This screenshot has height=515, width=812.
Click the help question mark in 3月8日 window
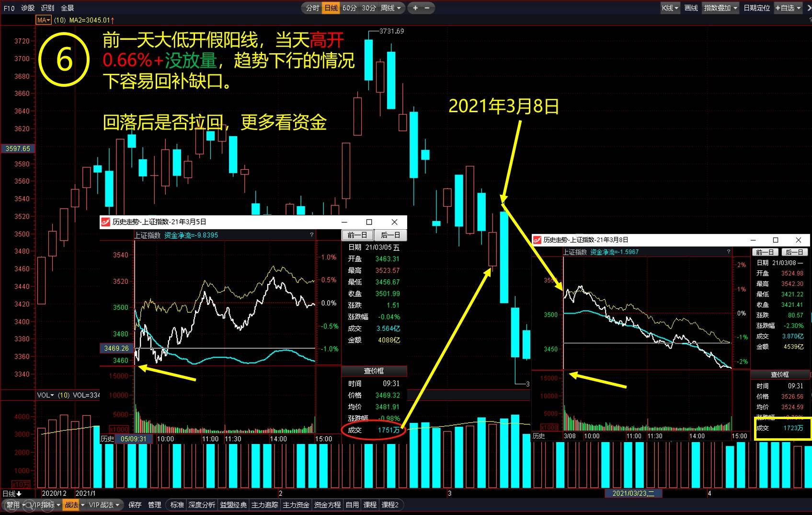[729, 252]
